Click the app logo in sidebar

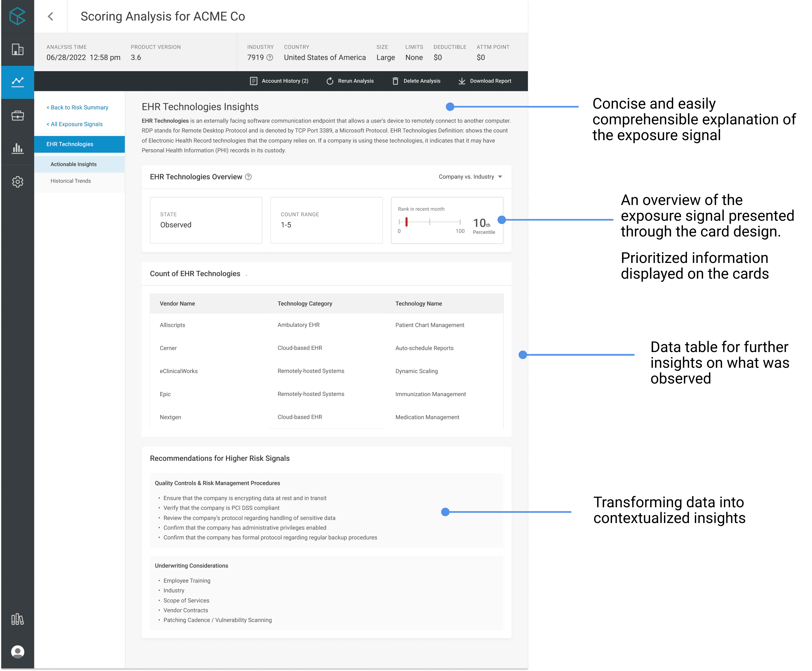pos(17,16)
